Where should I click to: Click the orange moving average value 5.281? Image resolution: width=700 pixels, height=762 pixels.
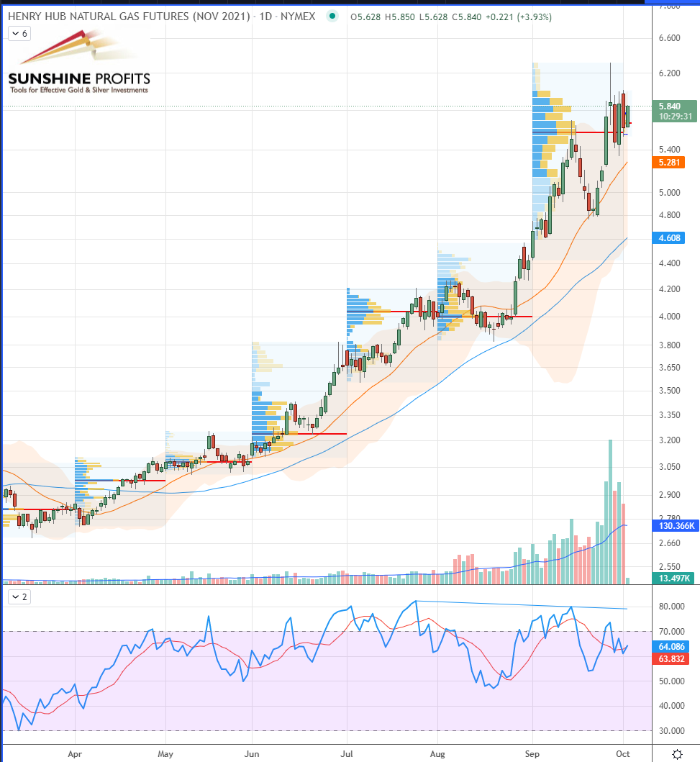(x=668, y=163)
